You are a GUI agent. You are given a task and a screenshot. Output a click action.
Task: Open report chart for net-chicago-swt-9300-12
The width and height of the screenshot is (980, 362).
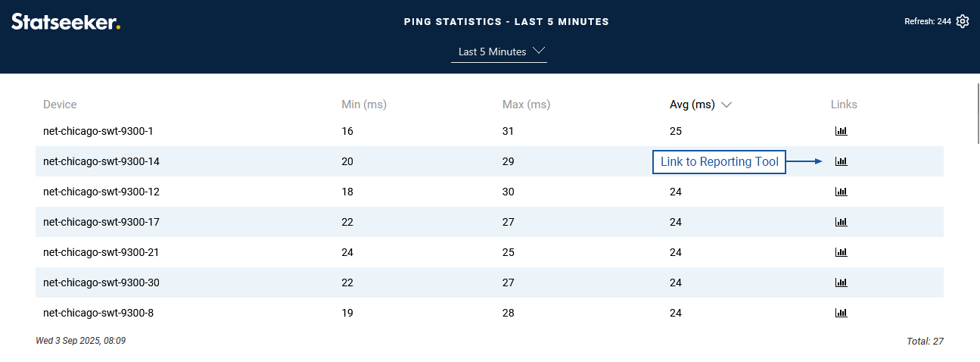click(841, 192)
